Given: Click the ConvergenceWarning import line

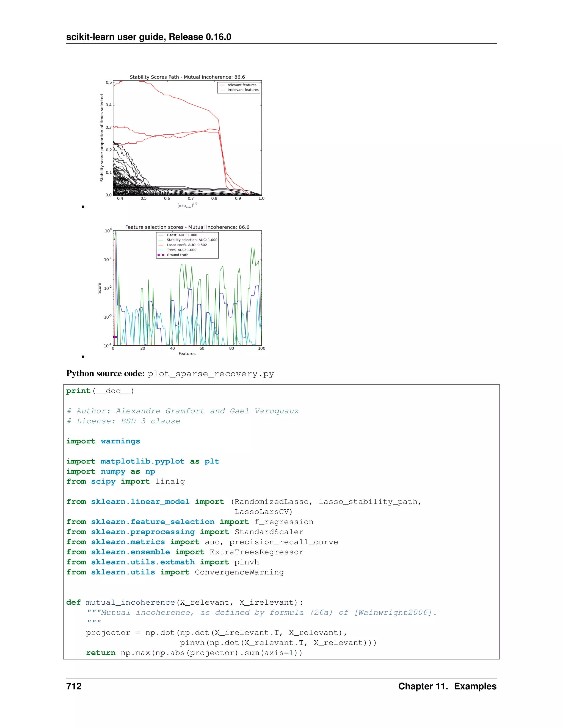Looking at the screenshot, I should (x=175, y=572).
